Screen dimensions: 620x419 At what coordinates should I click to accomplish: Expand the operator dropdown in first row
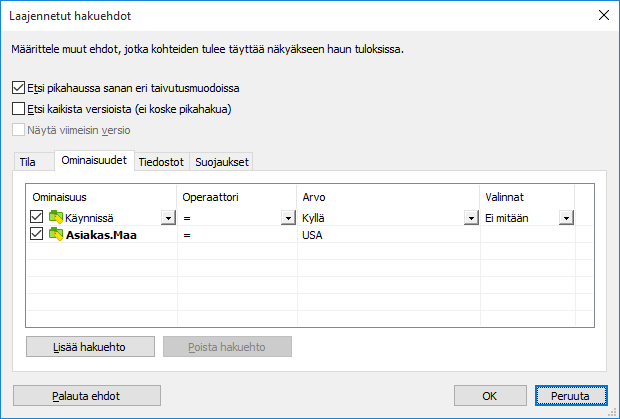click(286, 218)
